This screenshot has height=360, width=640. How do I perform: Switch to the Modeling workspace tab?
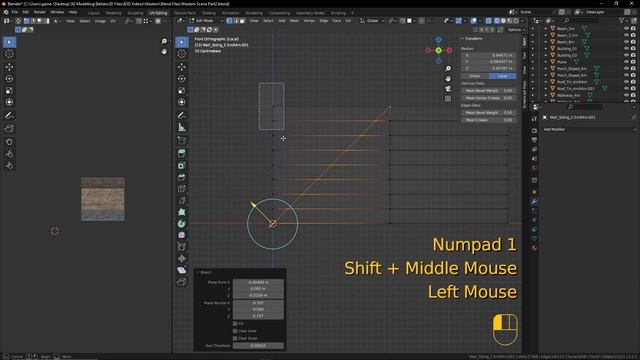[x=113, y=13]
